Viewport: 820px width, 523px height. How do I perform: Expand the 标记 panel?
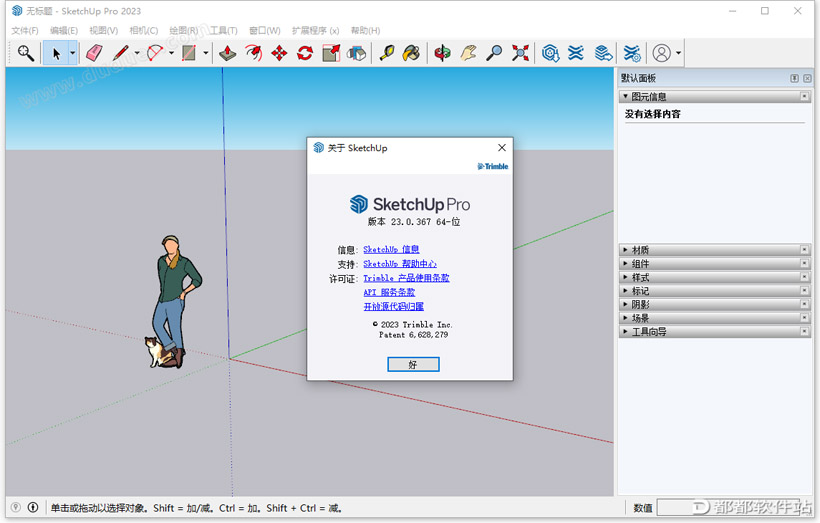click(625, 291)
